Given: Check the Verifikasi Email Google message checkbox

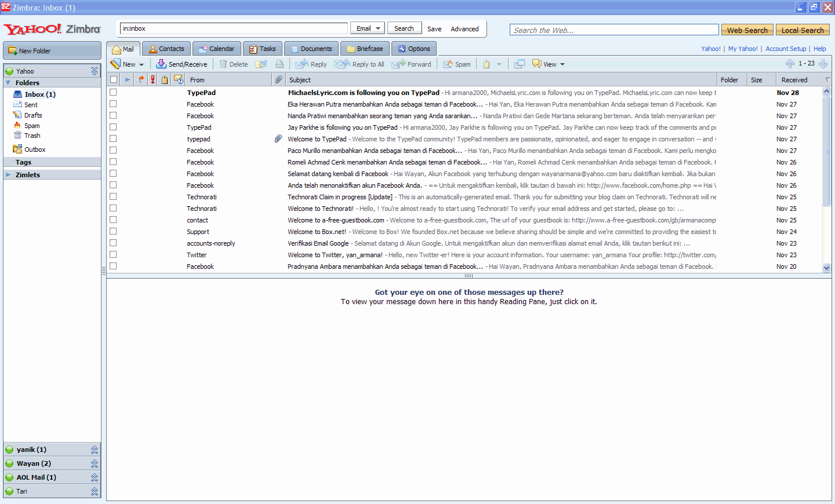Looking at the screenshot, I should [x=113, y=243].
